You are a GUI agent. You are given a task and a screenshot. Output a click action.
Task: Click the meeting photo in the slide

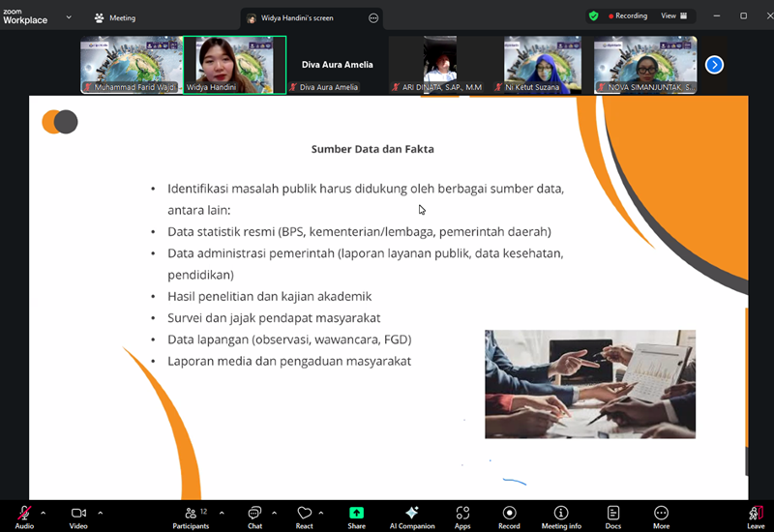[590, 384]
